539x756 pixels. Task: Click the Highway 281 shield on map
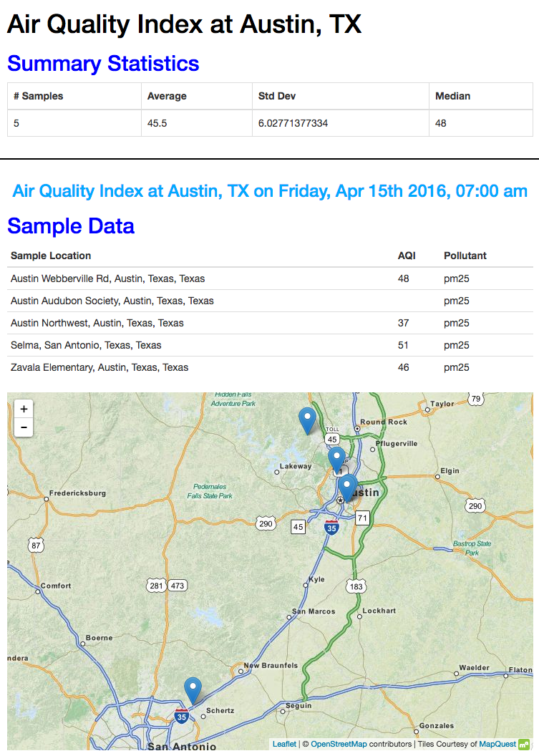(x=156, y=586)
